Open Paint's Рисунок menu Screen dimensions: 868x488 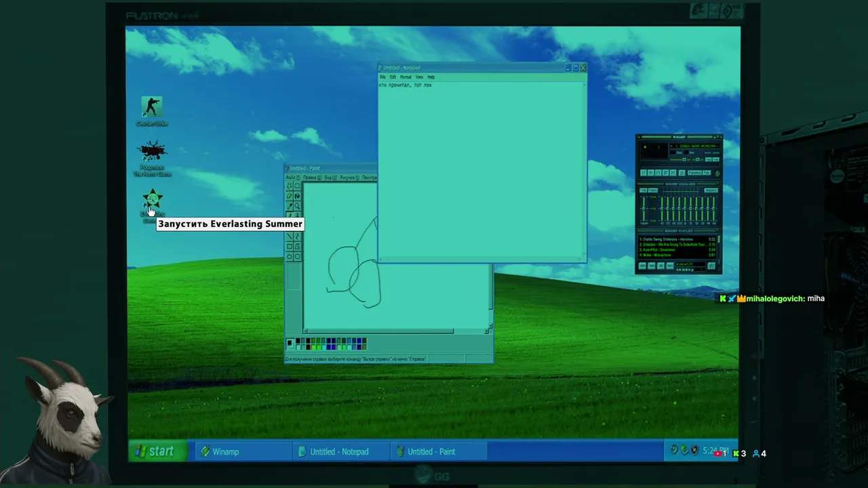[349, 178]
